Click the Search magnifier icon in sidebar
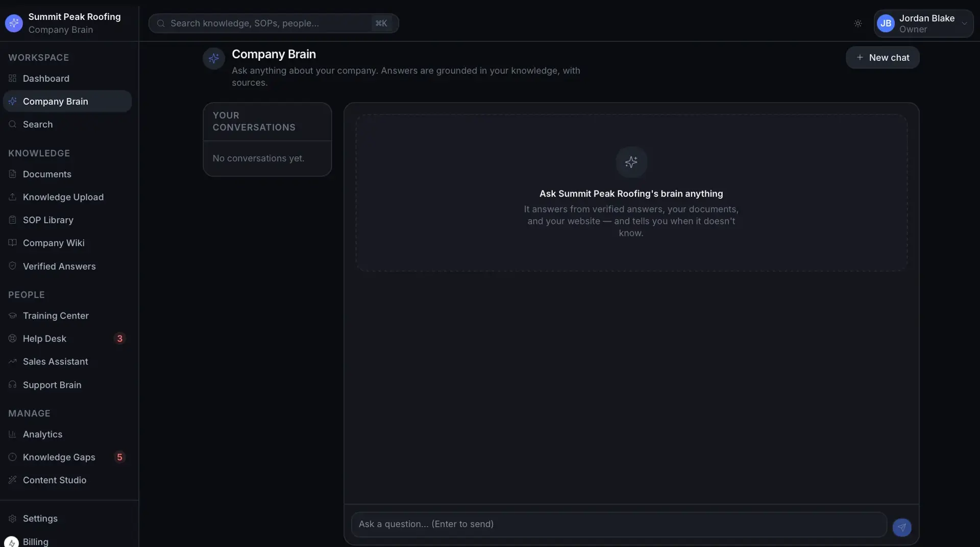This screenshot has width=980, height=547. coord(13,124)
